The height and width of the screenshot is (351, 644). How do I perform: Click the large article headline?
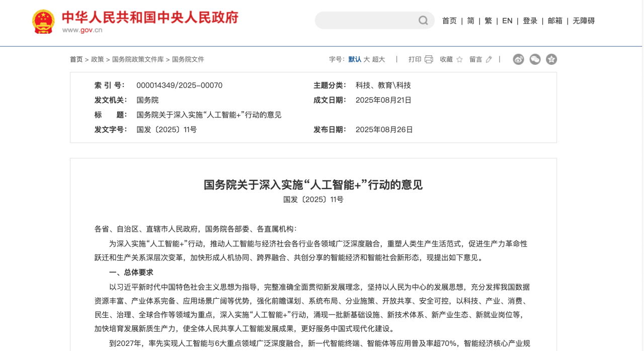tap(313, 185)
